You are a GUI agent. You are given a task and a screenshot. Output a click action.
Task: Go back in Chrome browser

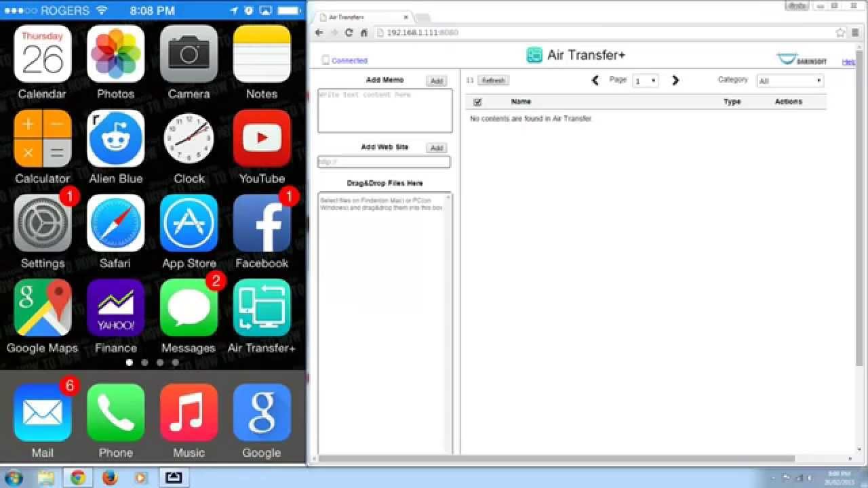(319, 33)
